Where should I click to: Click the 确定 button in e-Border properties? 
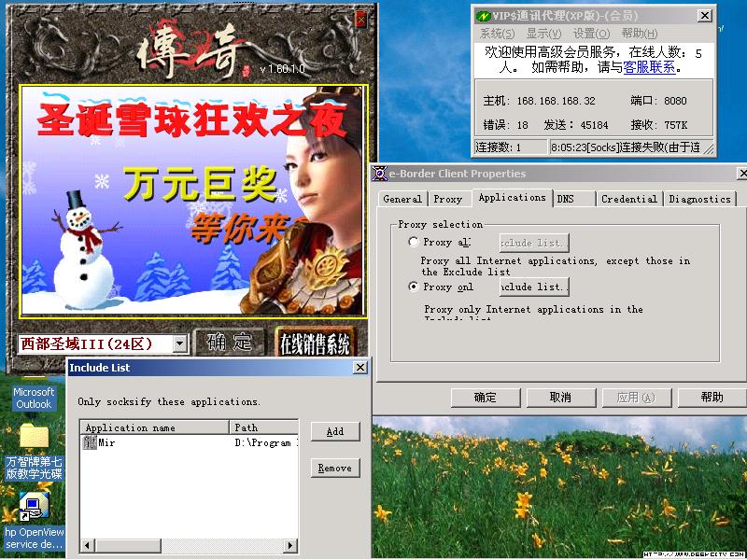click(485, 398)
